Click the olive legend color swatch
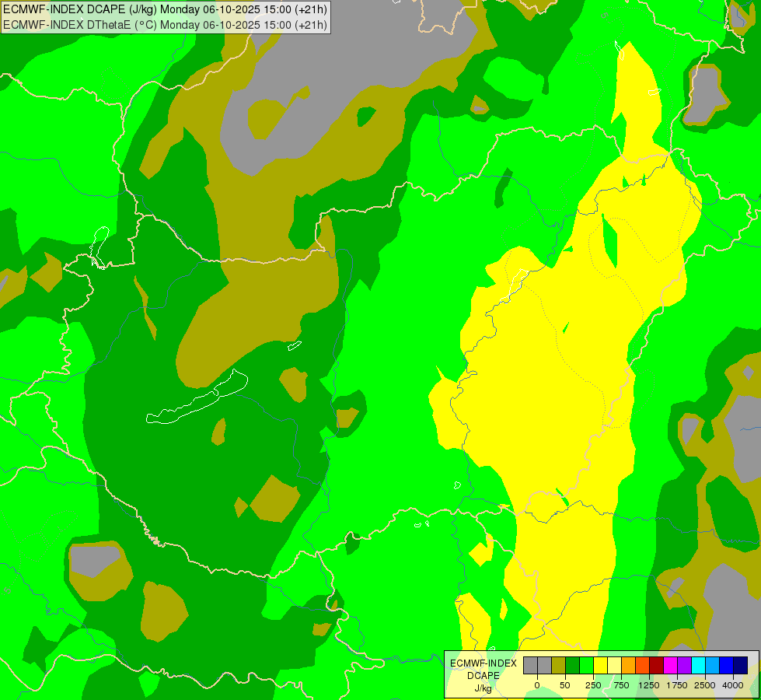761x700 pixels. pos(559,665)
